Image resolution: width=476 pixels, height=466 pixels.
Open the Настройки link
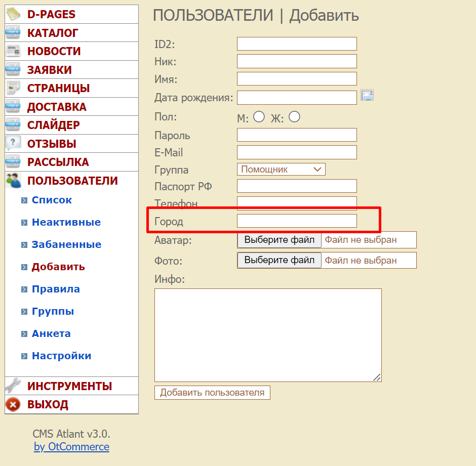62,356
